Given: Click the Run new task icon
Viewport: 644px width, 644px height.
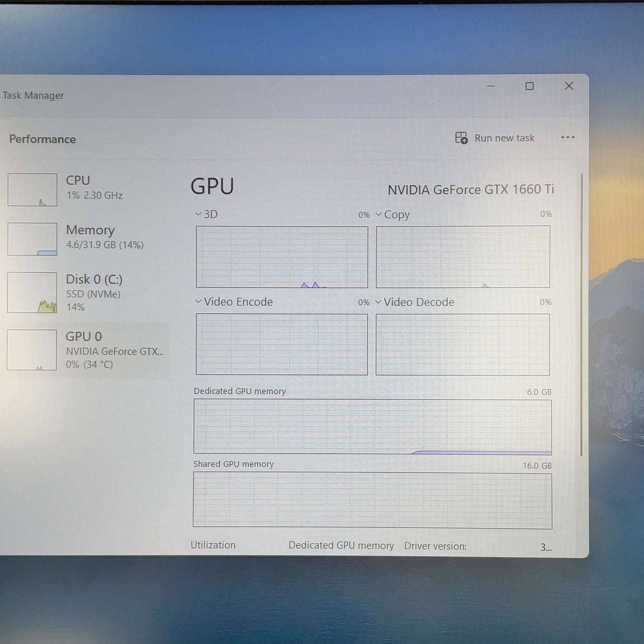Looking at the screenshot, I should [x=461, y=138].
